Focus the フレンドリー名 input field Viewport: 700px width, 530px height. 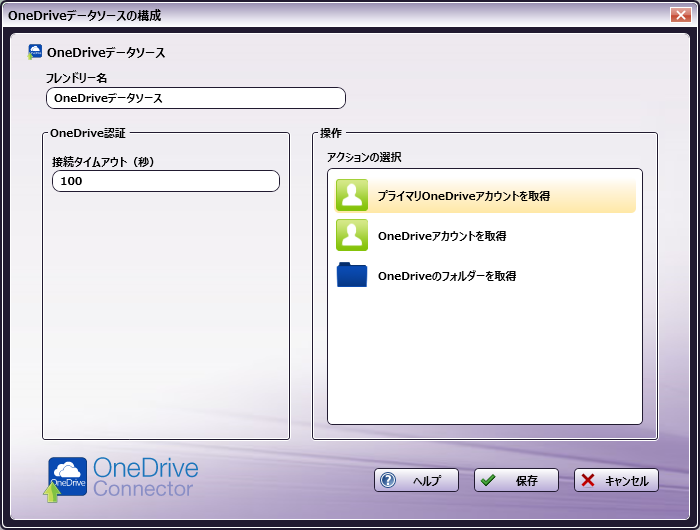pos(196,98)
